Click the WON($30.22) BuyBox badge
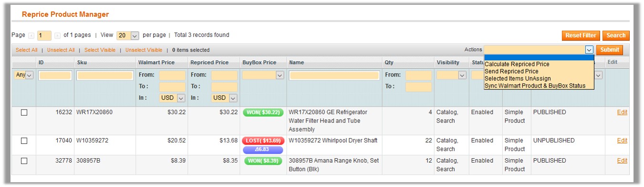This screenshot has width=644, height=187. pos(263,112)
